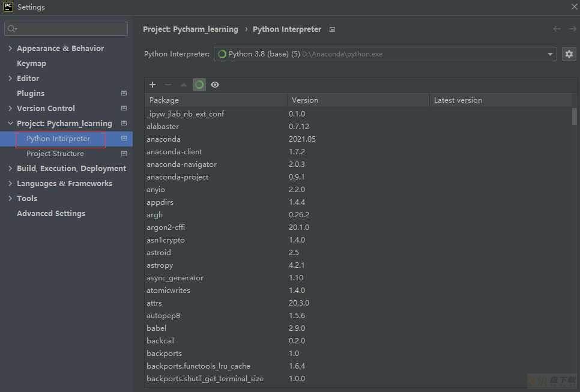Select the alabaster package row
The image size is (580, 392).
click(x=358, y=127)
